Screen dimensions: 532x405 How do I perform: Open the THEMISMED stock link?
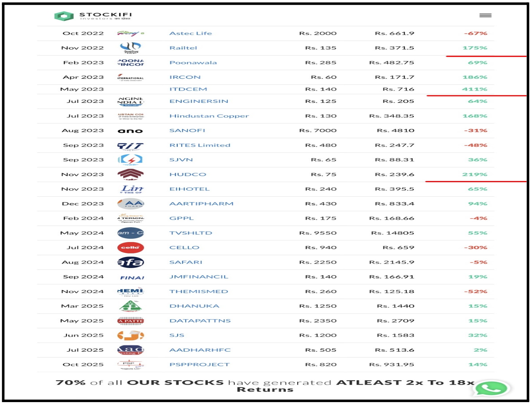(x=199, y=292)
